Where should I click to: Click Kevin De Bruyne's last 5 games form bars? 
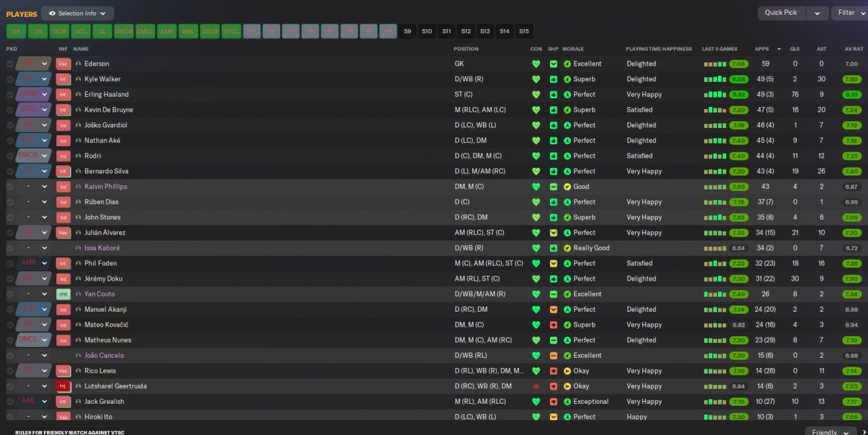tap(715, 110)
